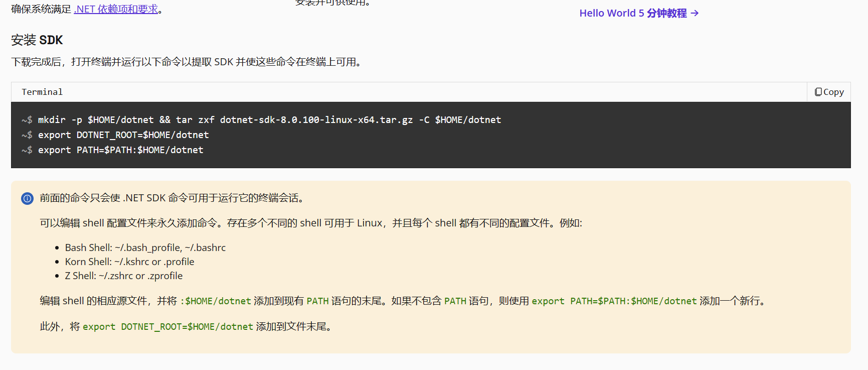Click the paragraph starting 下载完成后
Image resolution: width=868 pixels, height=370 pixels.
[x=188, y=62]
